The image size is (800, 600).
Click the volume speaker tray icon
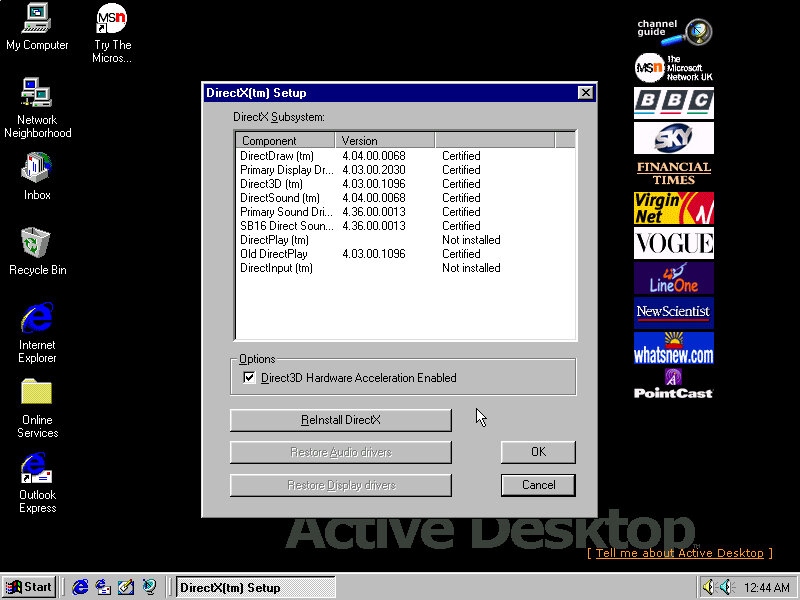click(x=709, y=587)
